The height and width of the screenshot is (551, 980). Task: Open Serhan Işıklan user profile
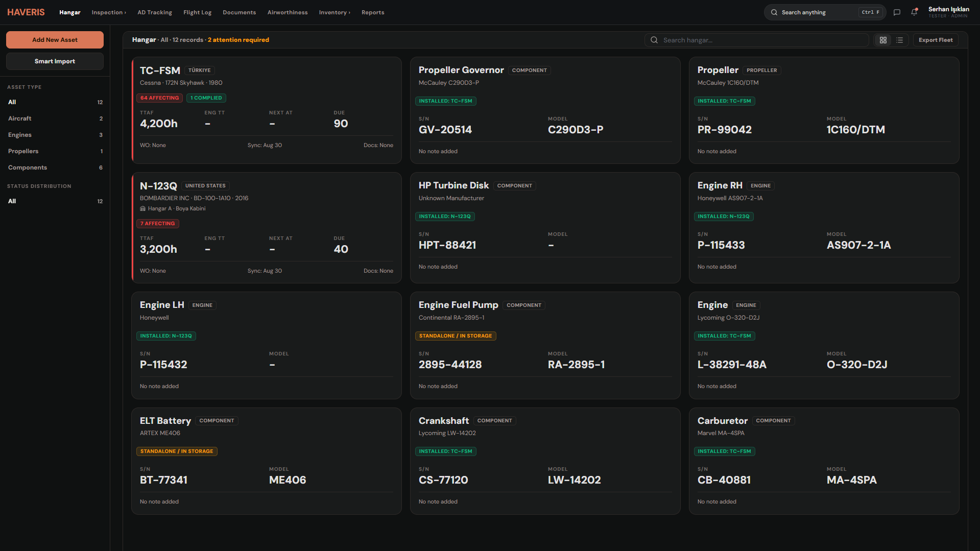pyautogui.click(x=948, y=12)
